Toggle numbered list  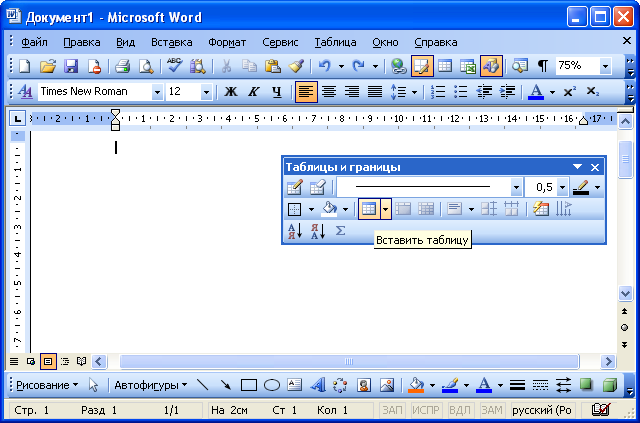point(438,91)
